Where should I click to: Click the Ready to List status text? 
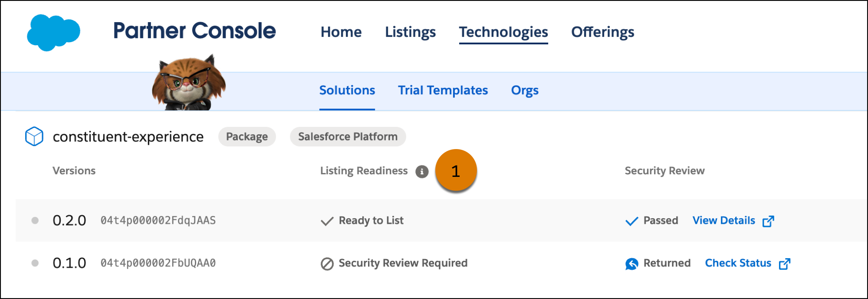pos(371,221)
